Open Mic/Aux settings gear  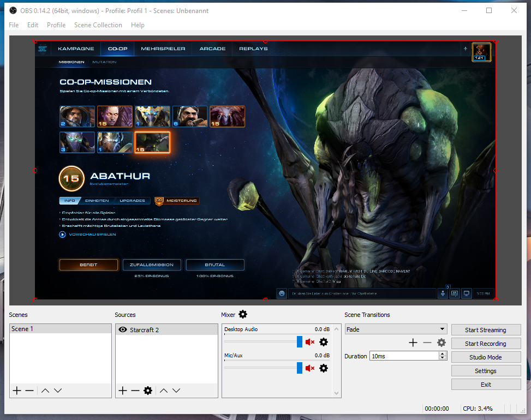tap(324, 368)
